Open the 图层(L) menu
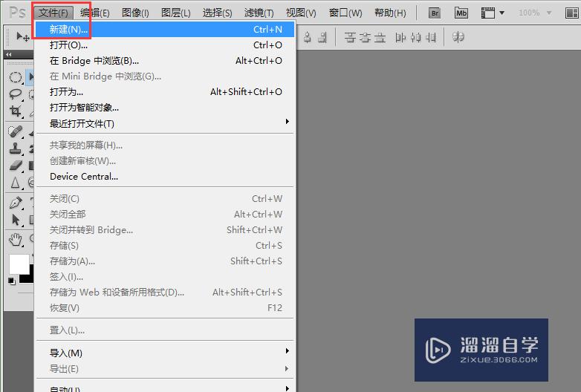Viewport: 581px width, 392px height. [x=175, y=13]
